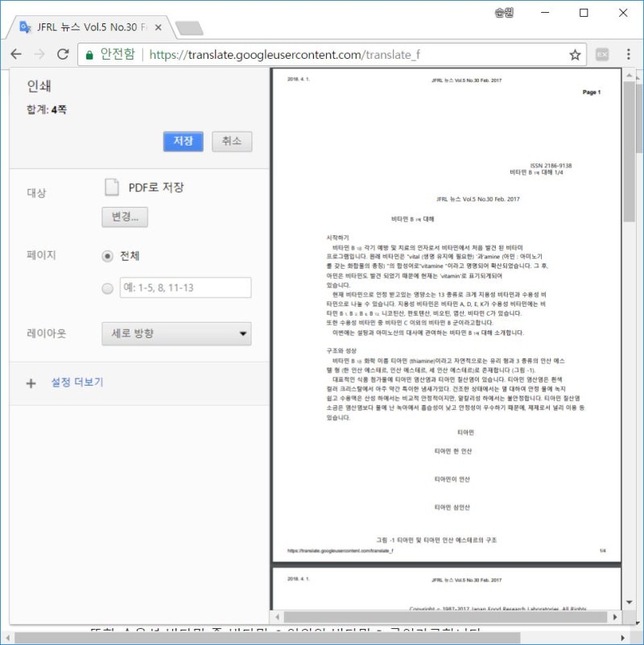The width and height of the screenshot is (644, 645).
Task: Bookmark this page with the star icon
Action: (x=575, y=55)
